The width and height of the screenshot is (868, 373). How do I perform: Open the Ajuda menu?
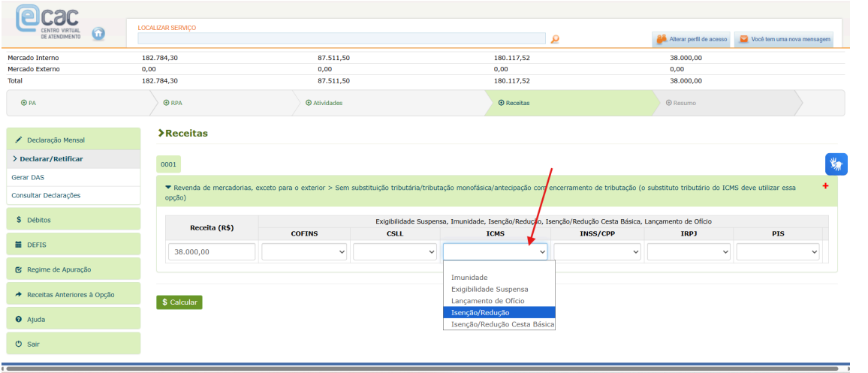click(73, 319)
